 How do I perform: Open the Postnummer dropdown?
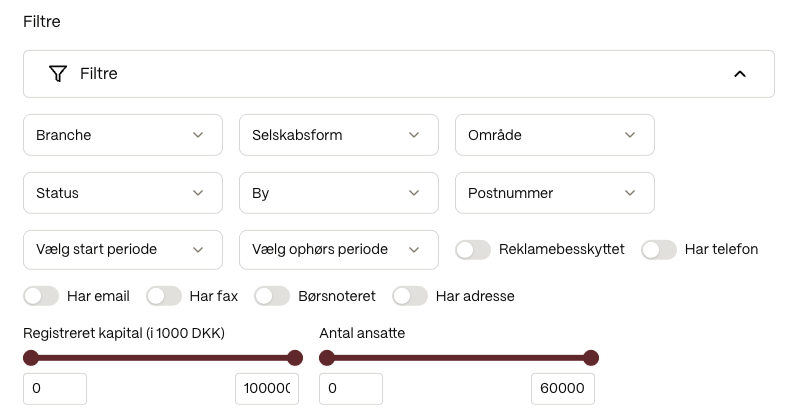[x=554, y=193]
